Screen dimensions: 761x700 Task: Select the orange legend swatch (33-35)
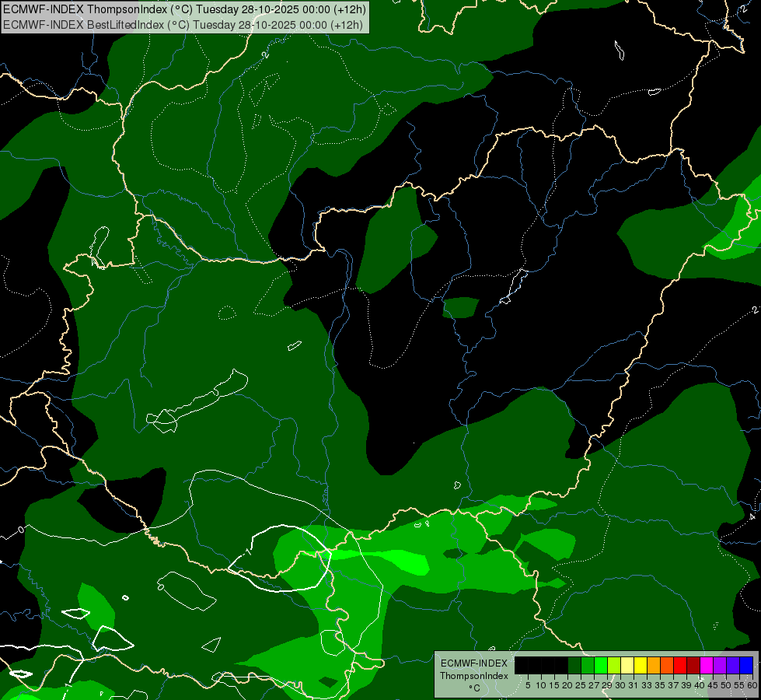(x=654, y=665)
